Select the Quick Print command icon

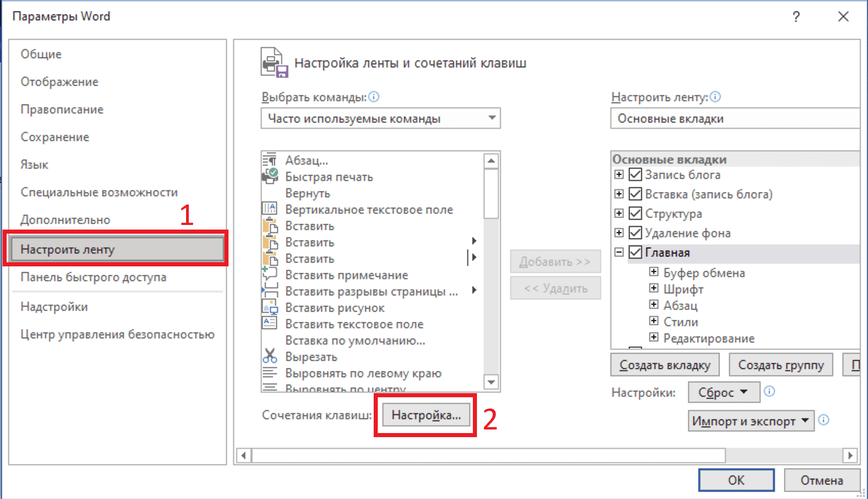(269, 177)
